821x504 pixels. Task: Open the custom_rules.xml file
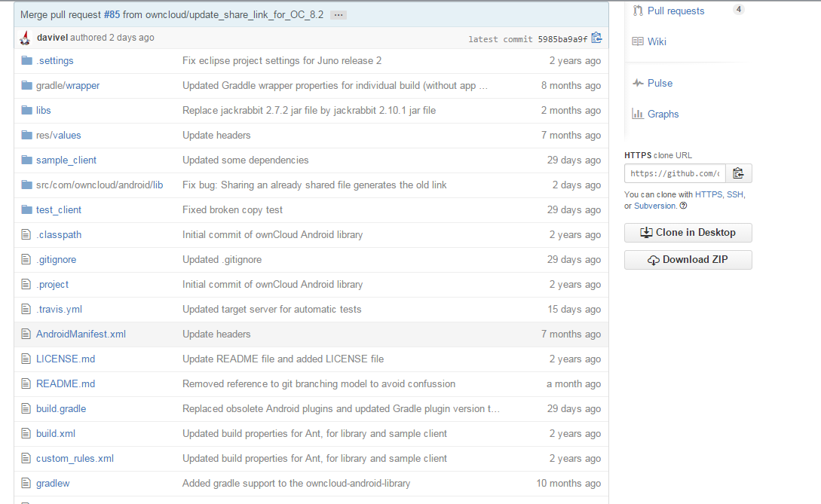click(75, 459)
